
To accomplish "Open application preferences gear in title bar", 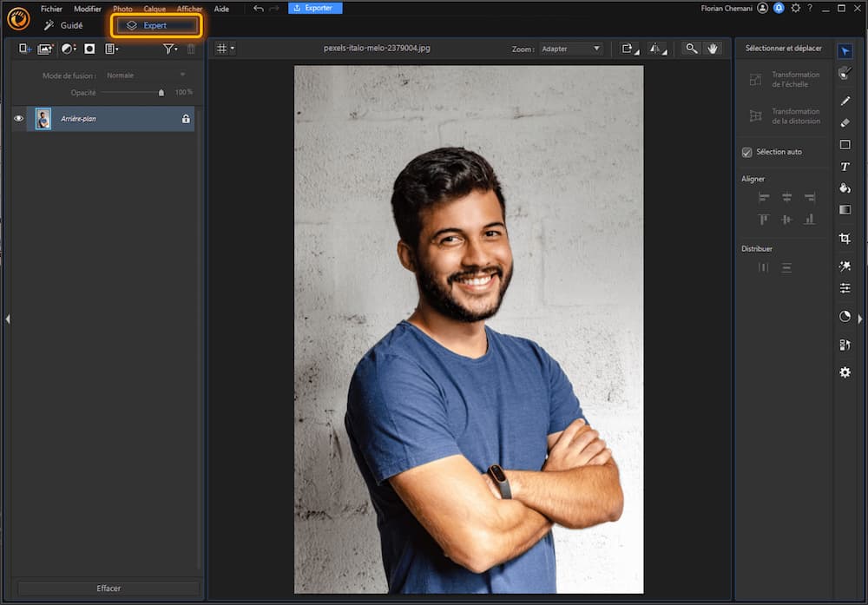I will click(x=795, y=9).
